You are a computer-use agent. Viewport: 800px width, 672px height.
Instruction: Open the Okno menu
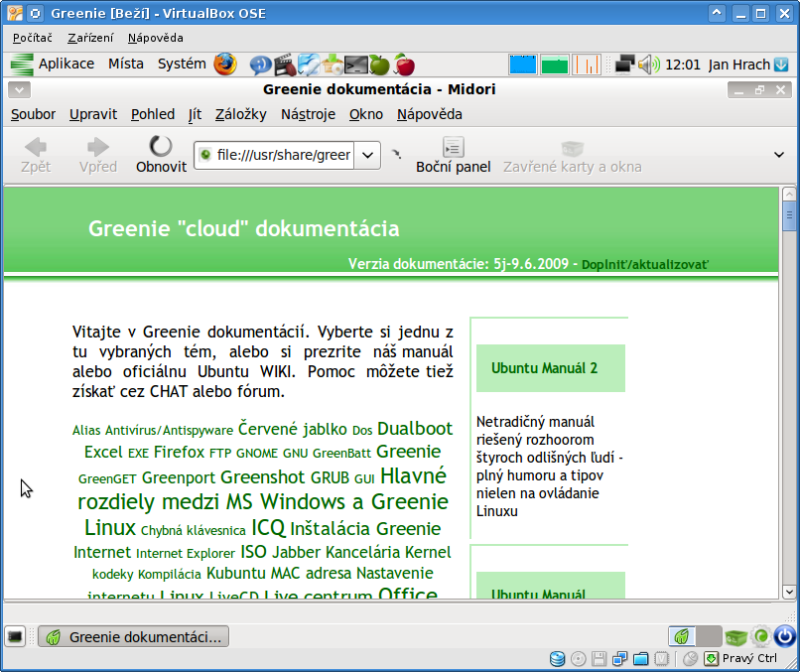coord(366,114)
